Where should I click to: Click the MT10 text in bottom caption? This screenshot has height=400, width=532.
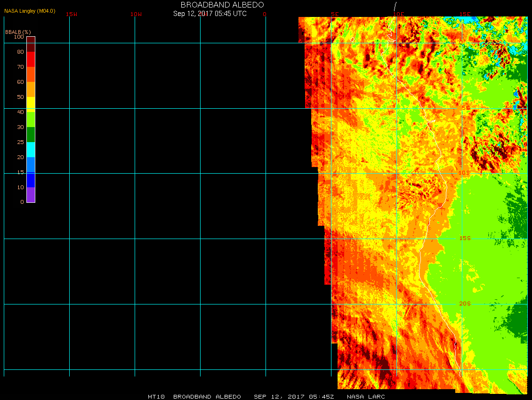[156, 397]
